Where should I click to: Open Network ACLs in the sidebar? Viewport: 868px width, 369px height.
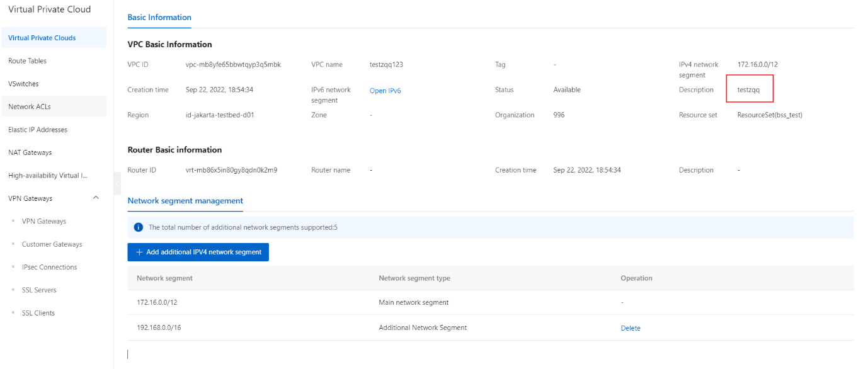click(54, 106)
